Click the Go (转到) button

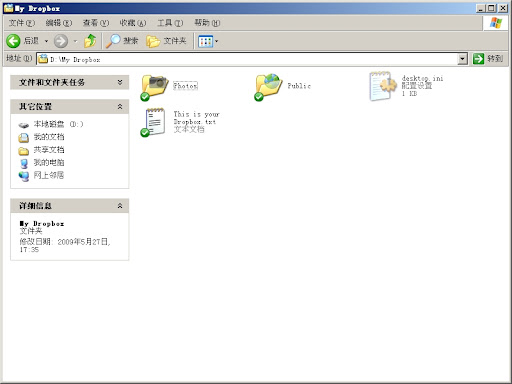[488, 59]
